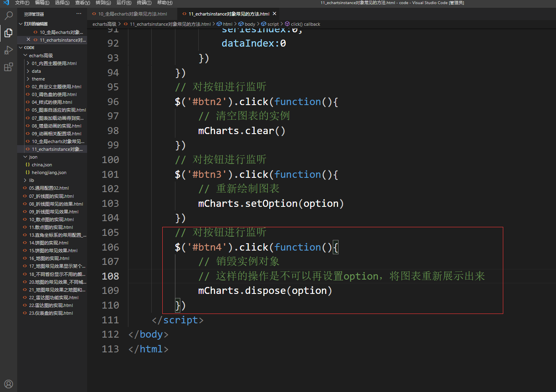Place cursor on mCharts.clear() line
The height and width of the screenshot is (392, 556).
click(242, 131)
